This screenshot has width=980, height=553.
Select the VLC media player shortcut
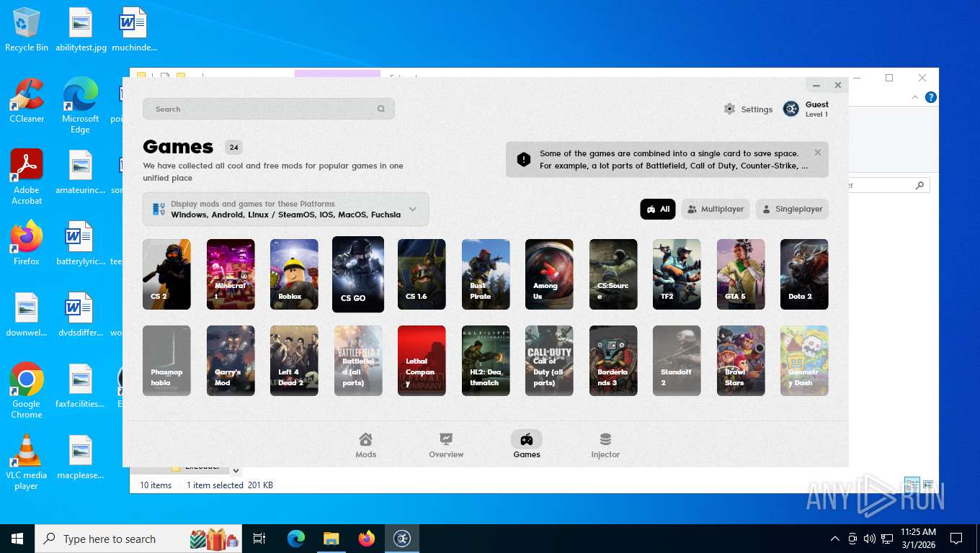click(27, 462)
